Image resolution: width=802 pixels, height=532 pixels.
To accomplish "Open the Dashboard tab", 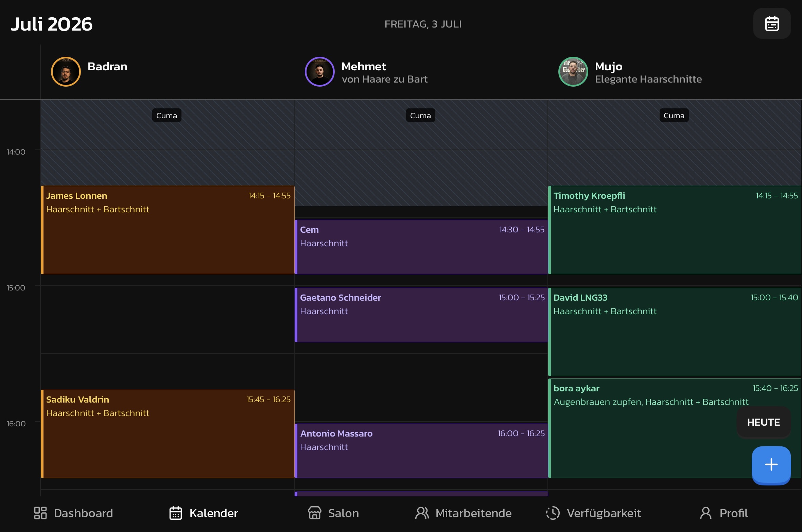I will click(x=73, y=513).
